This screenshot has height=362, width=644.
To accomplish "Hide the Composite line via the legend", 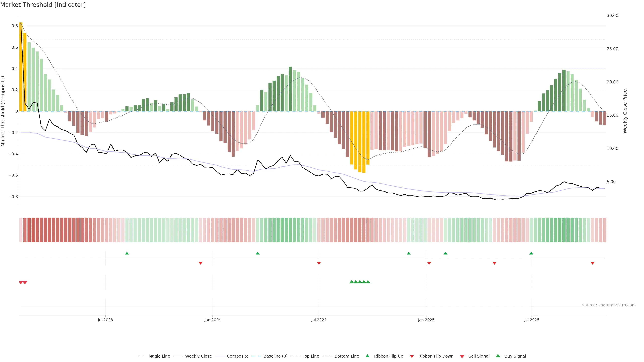I will click(x=237, y=356).
